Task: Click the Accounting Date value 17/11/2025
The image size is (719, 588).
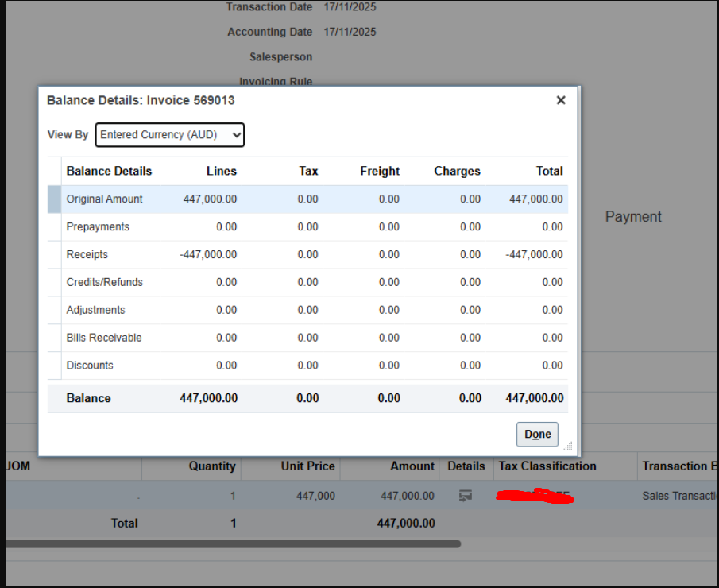Action: pyautogui.click(x=350, y=32)
